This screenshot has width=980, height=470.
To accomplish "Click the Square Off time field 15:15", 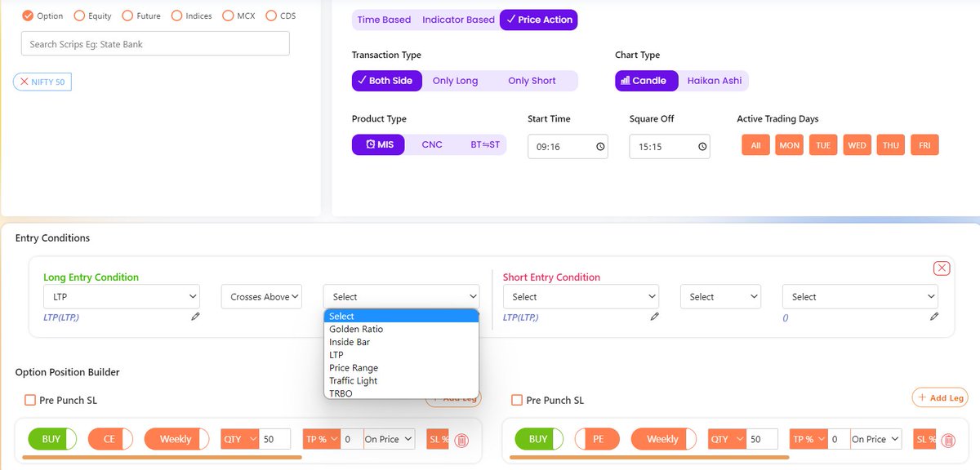I will [670, 147].
